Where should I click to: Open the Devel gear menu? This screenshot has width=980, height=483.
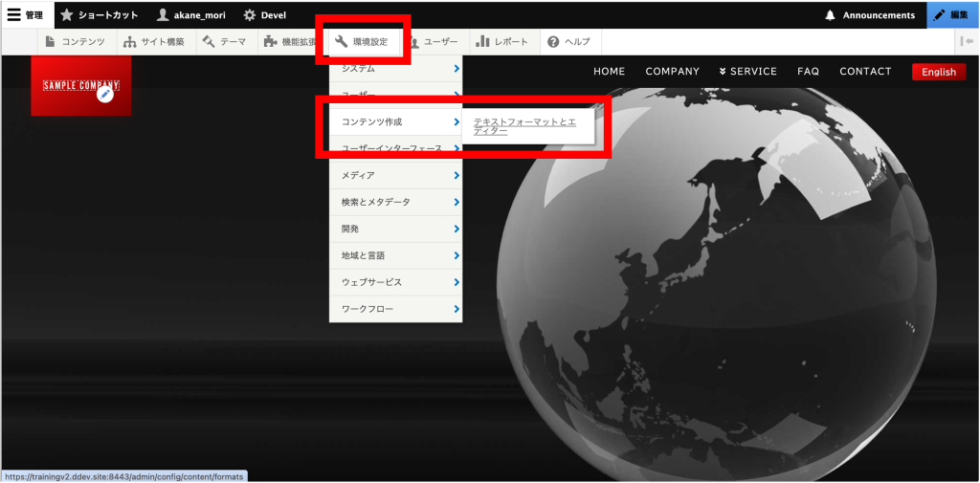pos(249,14)
